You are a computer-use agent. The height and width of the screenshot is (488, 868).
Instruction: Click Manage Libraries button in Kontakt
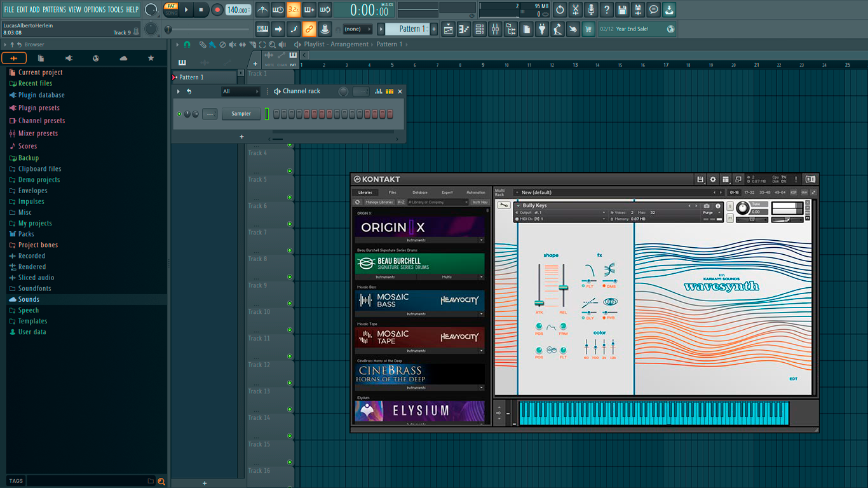coord(379,202)
